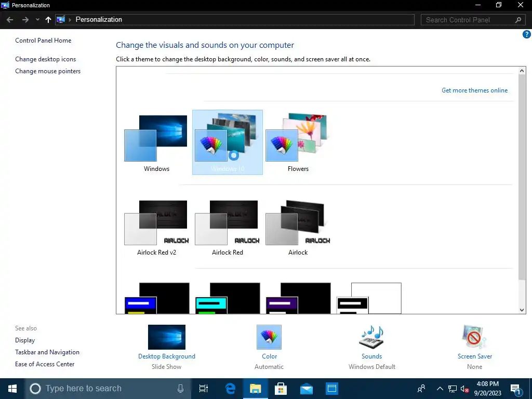532x399 pixels.
Task: Open Task View from the taskbar
Action: click(x=204, y=389)
